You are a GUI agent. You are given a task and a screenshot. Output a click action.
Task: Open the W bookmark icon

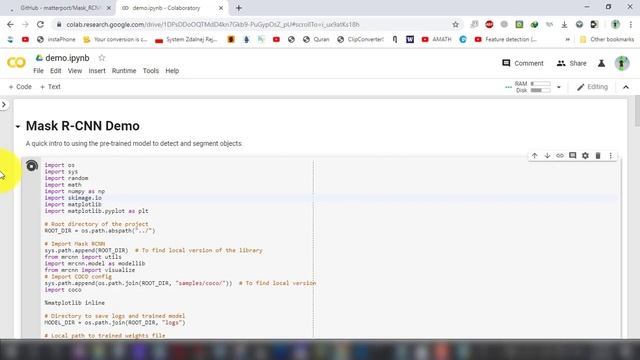click(x=410, y=39)
